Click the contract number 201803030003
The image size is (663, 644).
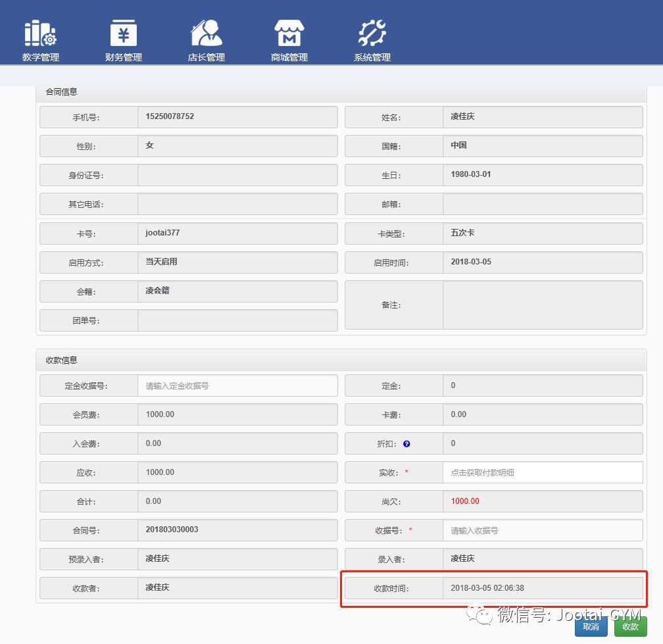(172, 530)
